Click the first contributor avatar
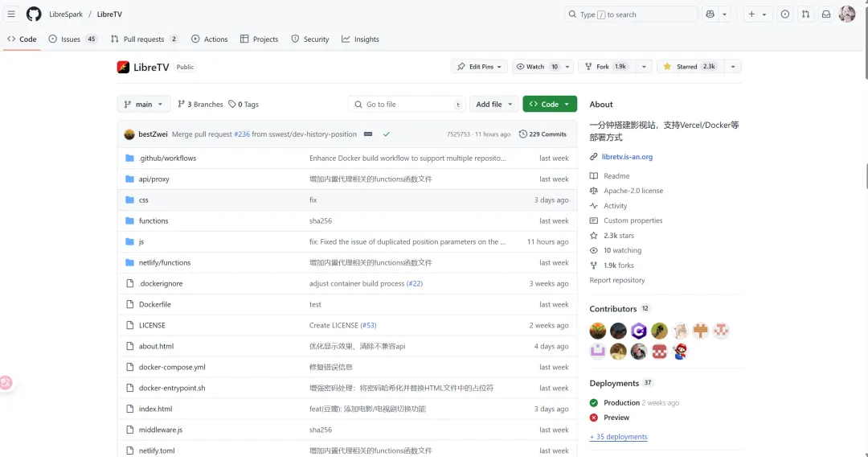The height and width of the screenshot is (457, 868). point(598,331)
